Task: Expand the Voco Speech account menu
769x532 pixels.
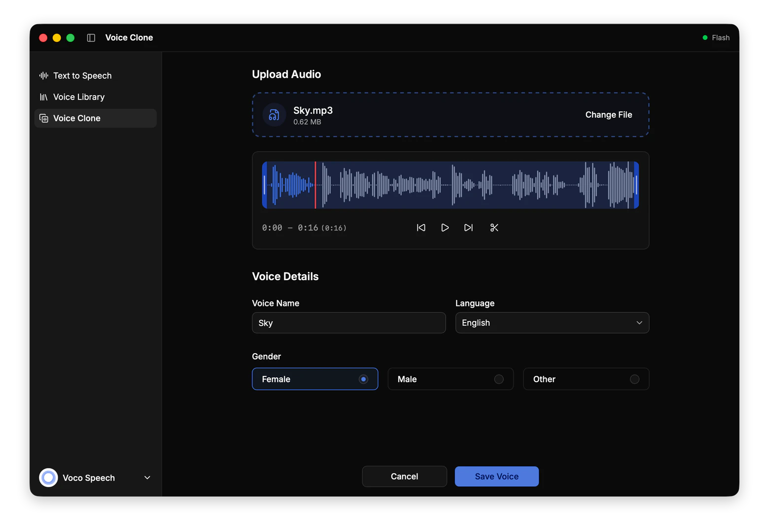Action: pyautogui.click(x=147, y=478)
